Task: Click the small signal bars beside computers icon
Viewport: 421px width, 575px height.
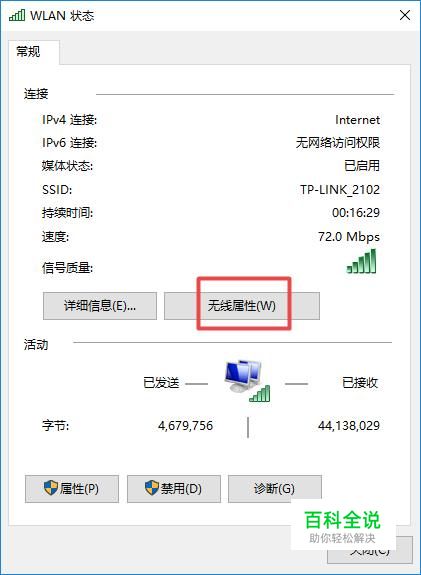Action: click(260, 393)
